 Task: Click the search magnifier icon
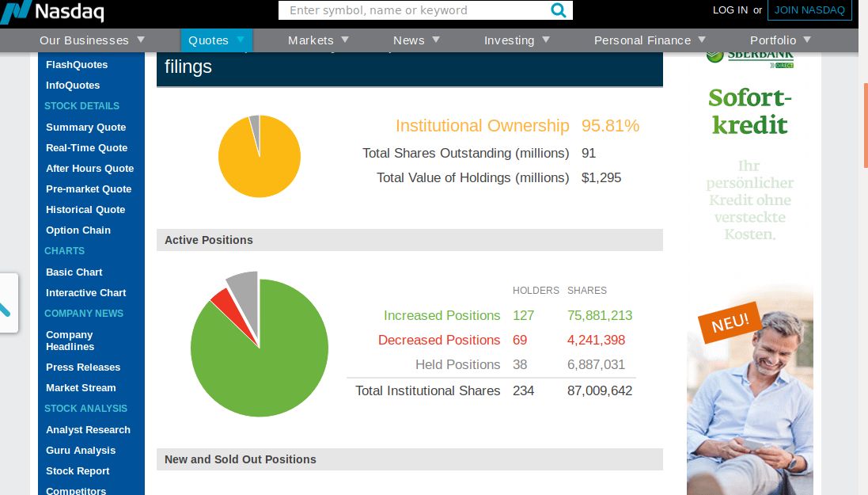point(559,10)
